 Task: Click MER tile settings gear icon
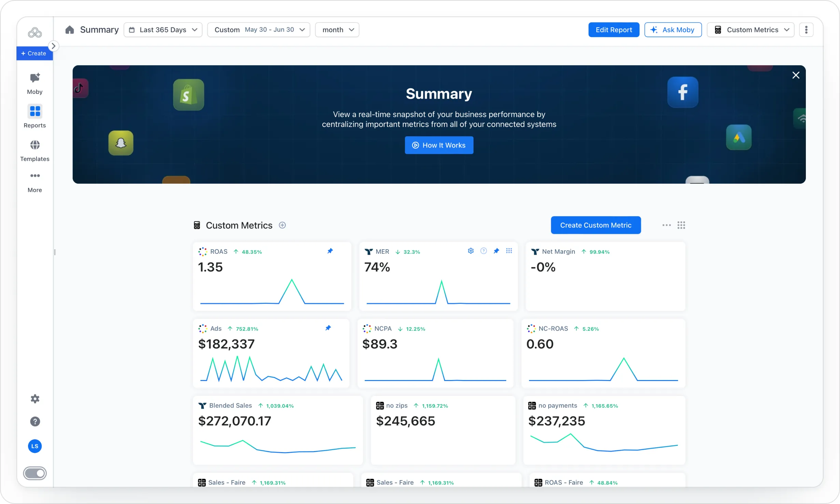click(471, 251)
